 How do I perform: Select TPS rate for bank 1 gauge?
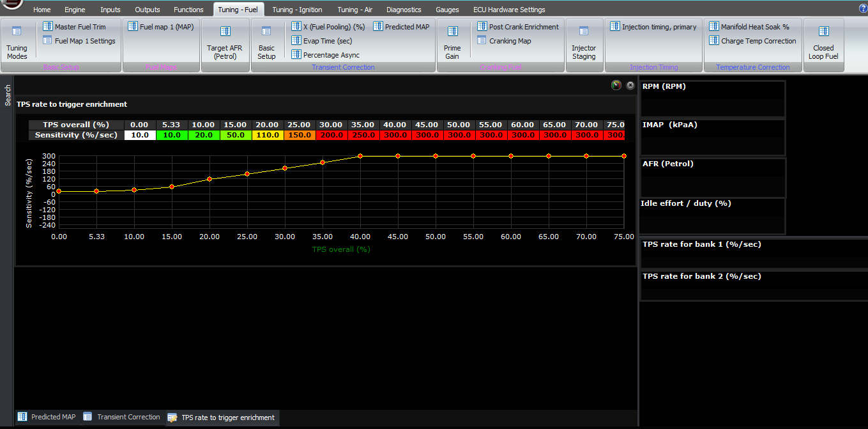click(754, 253)
